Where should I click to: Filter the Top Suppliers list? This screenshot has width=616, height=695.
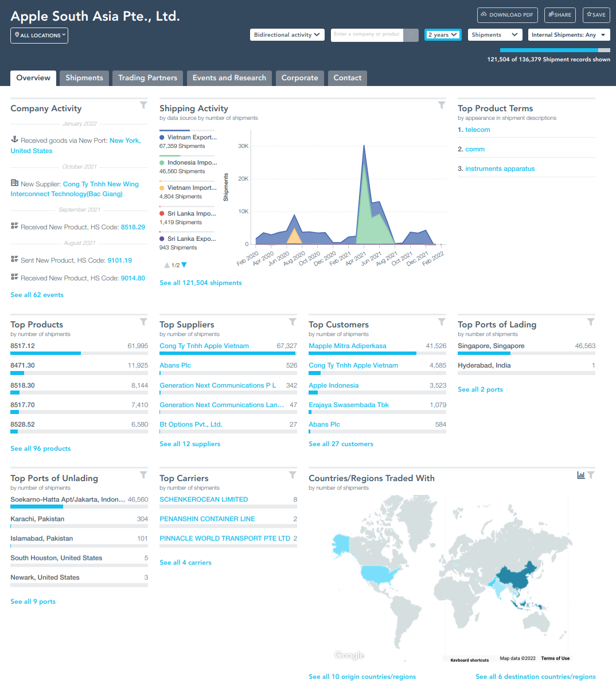(x=293, y=322)
